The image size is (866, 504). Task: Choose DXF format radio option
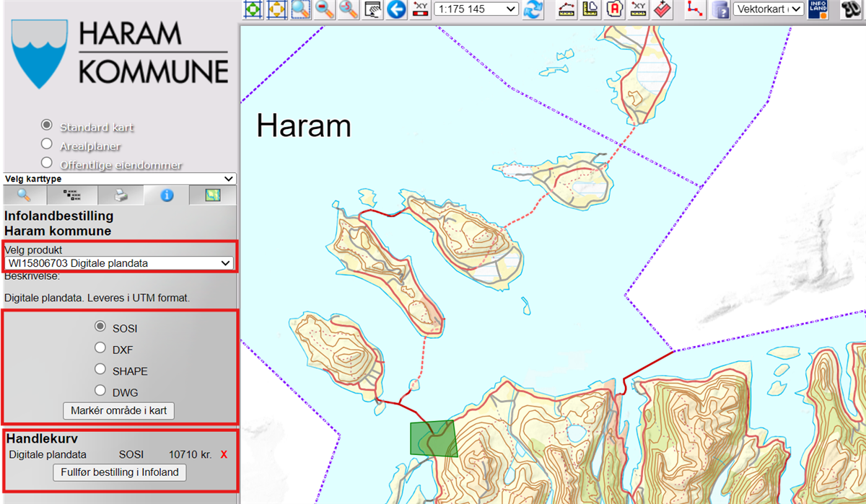(x=100, y=348)
